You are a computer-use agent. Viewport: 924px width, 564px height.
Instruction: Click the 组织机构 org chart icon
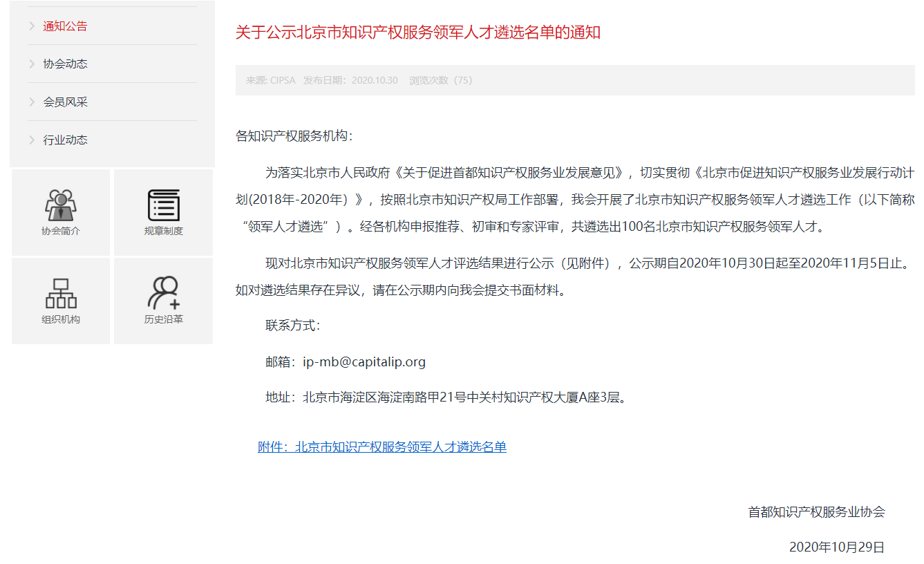click(61, 293)
